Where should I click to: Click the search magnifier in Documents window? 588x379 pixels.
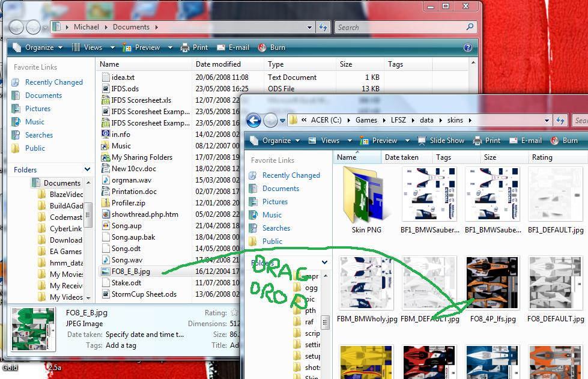click(470, 27)
